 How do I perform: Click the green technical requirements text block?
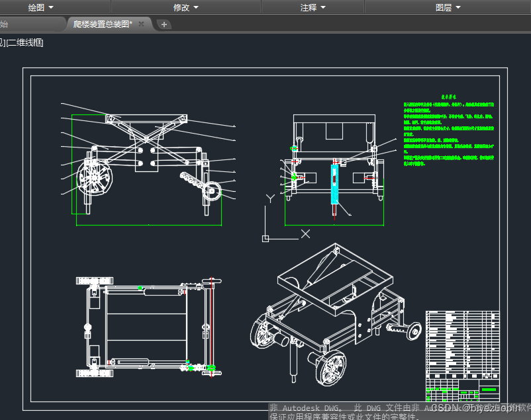coord(449,131)
